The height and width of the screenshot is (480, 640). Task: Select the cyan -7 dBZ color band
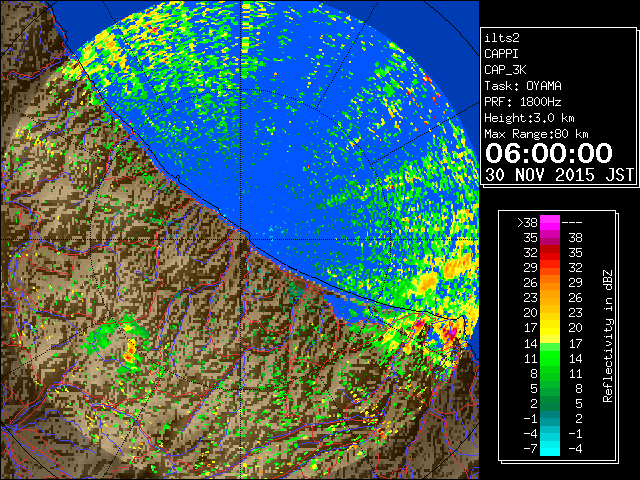(550, 449)
